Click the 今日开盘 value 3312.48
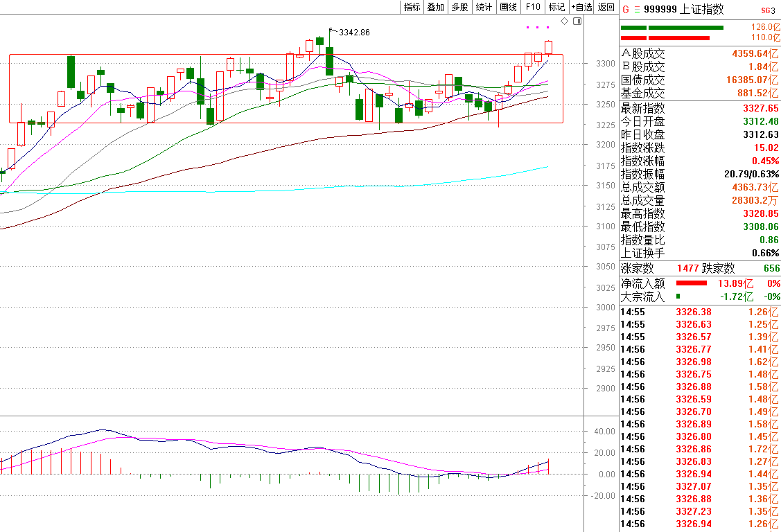 pos(761,121)
